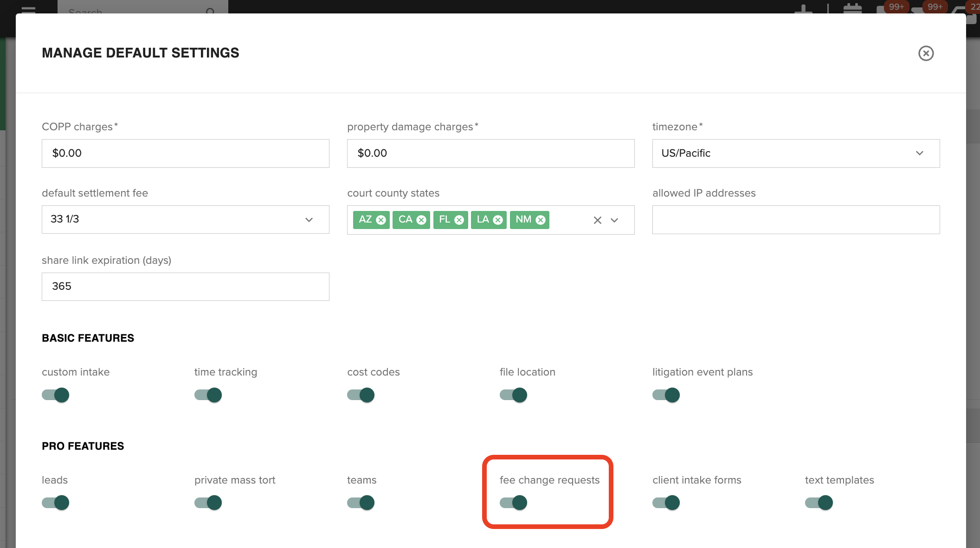Click the plus icon in top bar
The width and height of the screenshot is (980, 548).
tap(803, 8)
